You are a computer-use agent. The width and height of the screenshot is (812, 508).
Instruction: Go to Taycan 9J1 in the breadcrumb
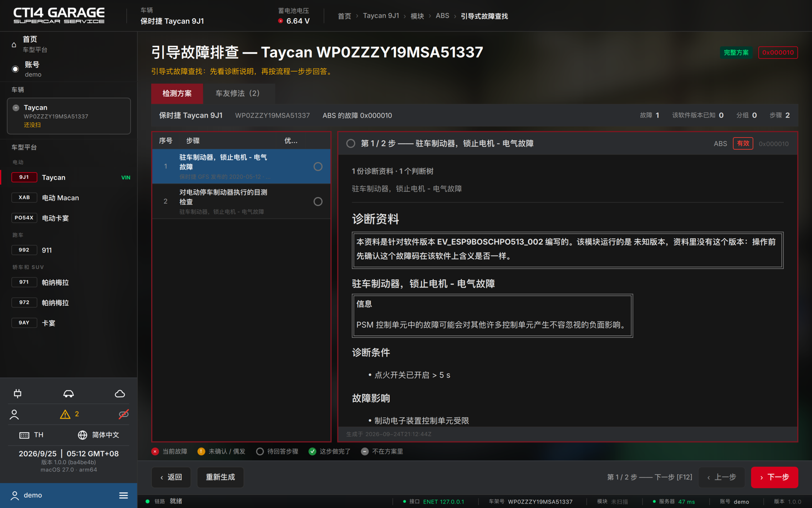click(x=381, y=16)
